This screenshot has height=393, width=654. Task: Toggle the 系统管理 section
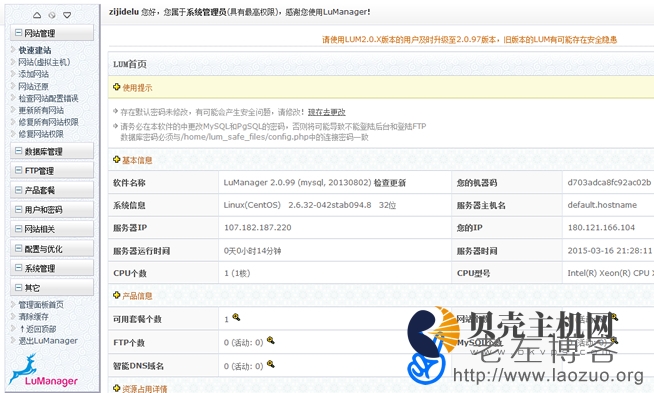(x=52, y=268)
